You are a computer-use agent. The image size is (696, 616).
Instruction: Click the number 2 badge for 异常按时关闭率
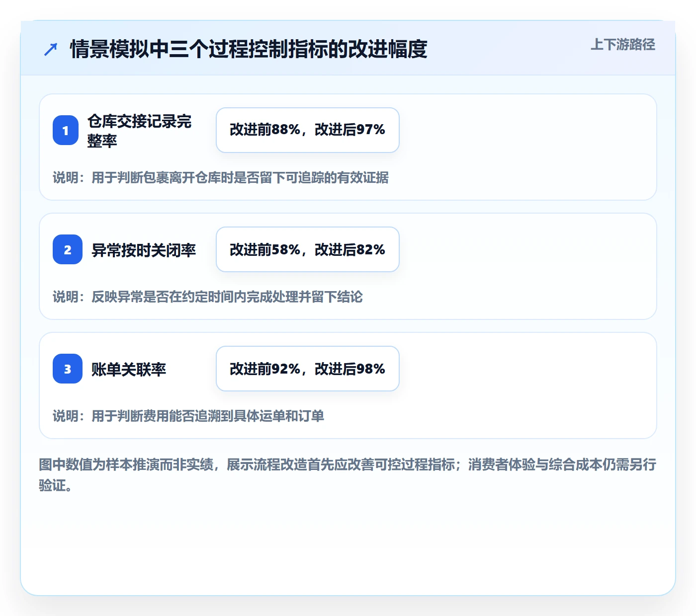coord(68,249)
